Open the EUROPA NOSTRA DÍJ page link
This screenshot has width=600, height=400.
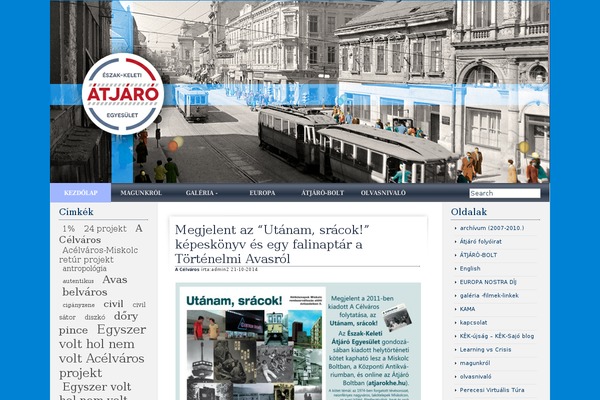tap(488, 282)
